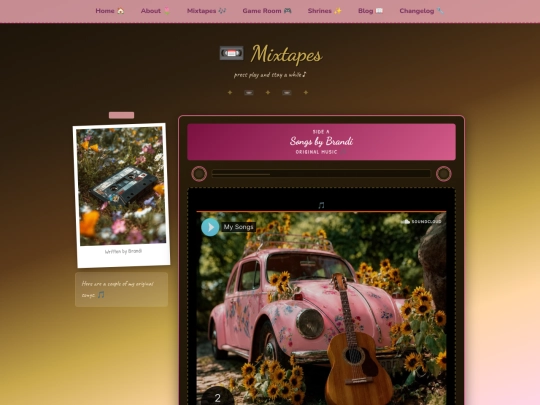Image resolution: width=540 pixels, height=405 pixels.
Task: Click the tape progress bar between reels
Action: click(x=321, y=174)
